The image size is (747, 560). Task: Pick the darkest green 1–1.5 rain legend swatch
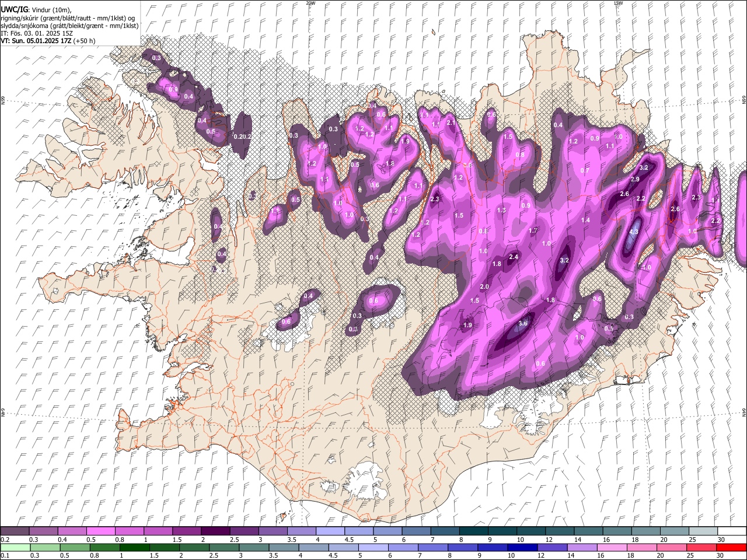[135, 547]
